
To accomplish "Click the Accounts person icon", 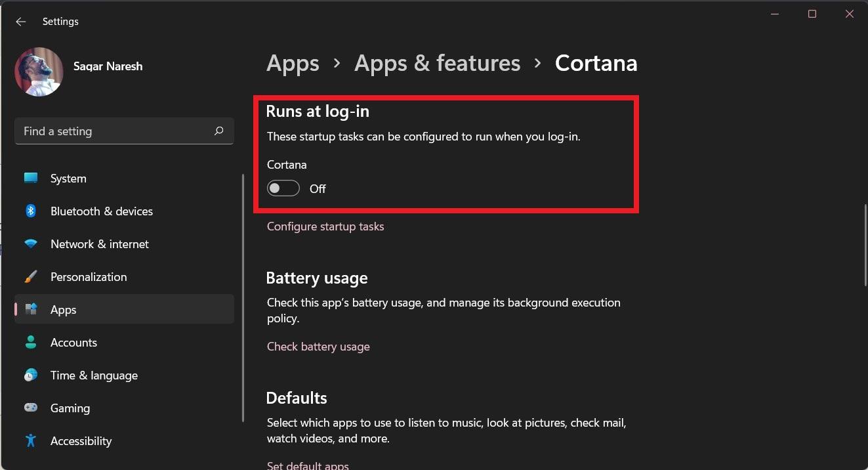I will coord(31,343).
